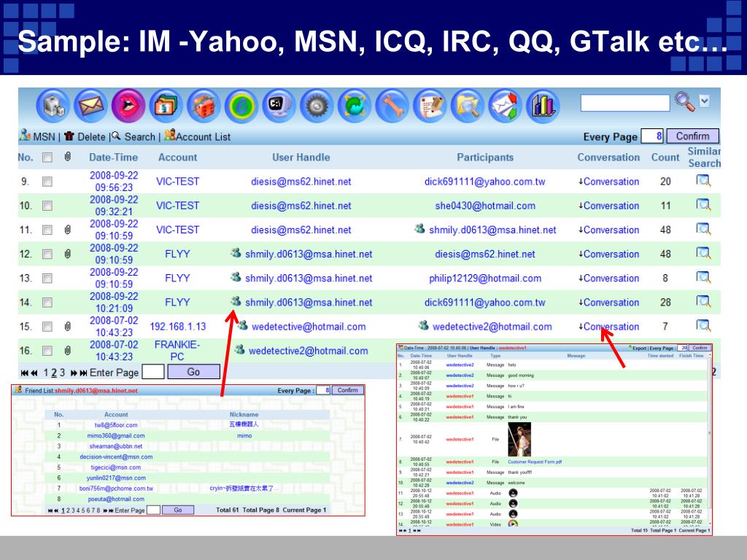Click mimo360@gmail.com in the Friend List
This screenshot has height=560, width=747.
116,436
